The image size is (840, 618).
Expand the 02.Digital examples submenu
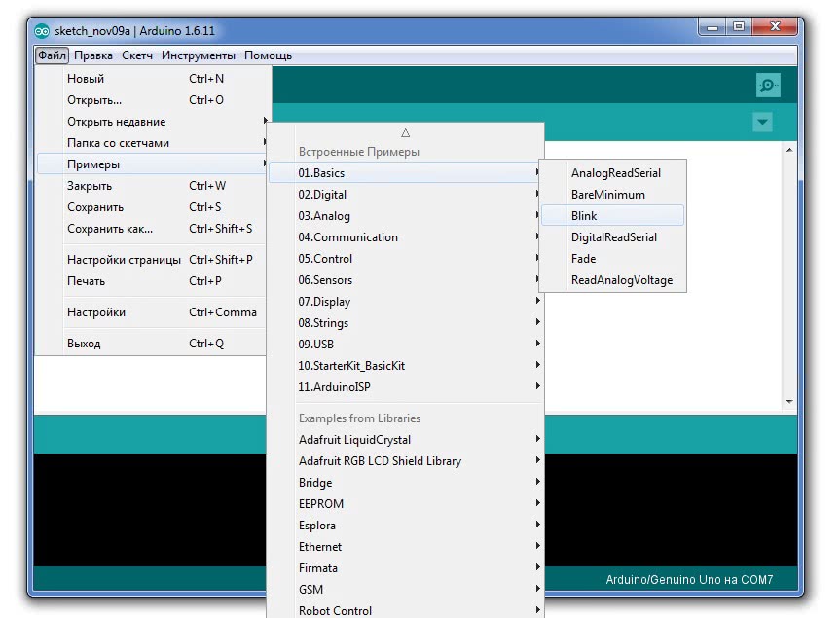322,195
